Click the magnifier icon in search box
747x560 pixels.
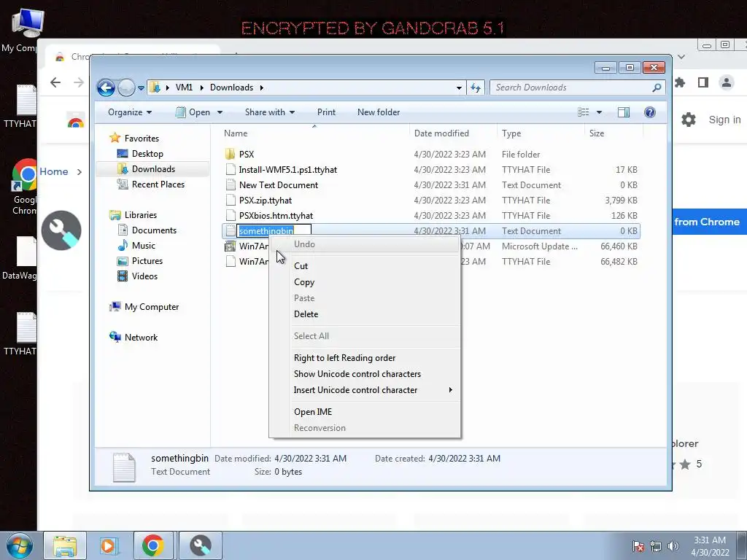pos(657,87)
